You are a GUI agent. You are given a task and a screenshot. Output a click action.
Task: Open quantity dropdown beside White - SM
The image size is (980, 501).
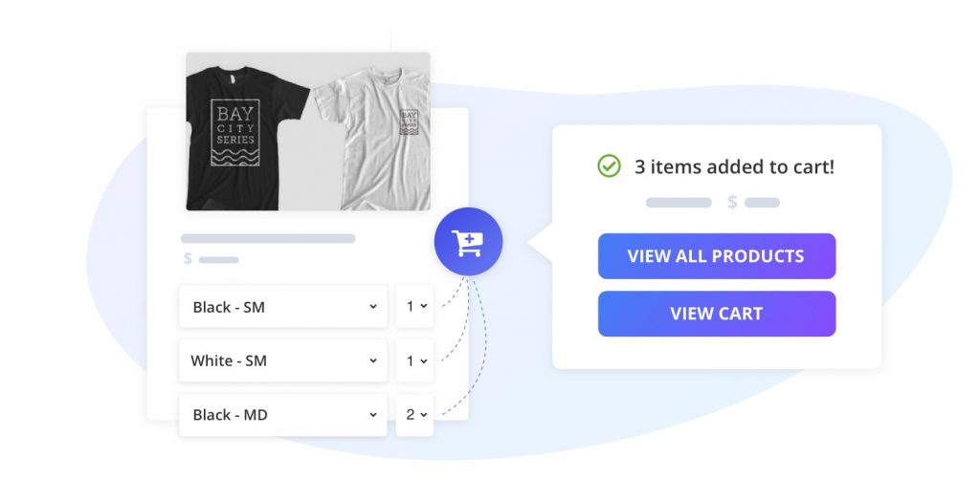click(x=415, y=360)
